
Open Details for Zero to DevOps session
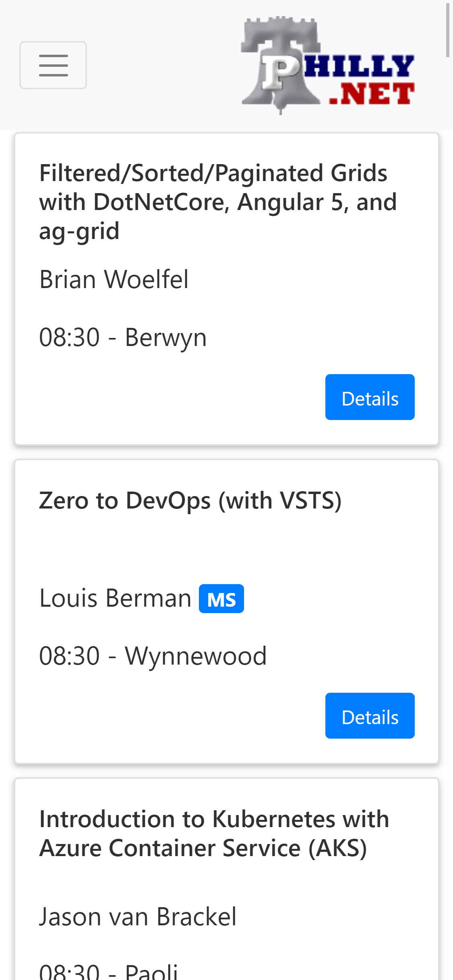tap(370, 716)
